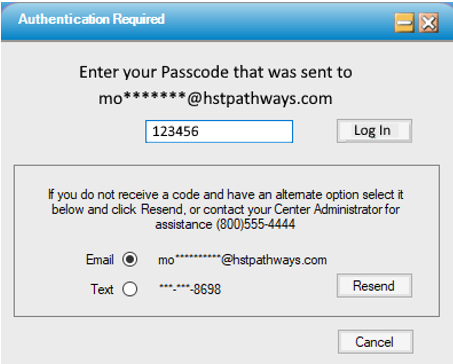Click the Email label beside the radio

click(100, 259)
